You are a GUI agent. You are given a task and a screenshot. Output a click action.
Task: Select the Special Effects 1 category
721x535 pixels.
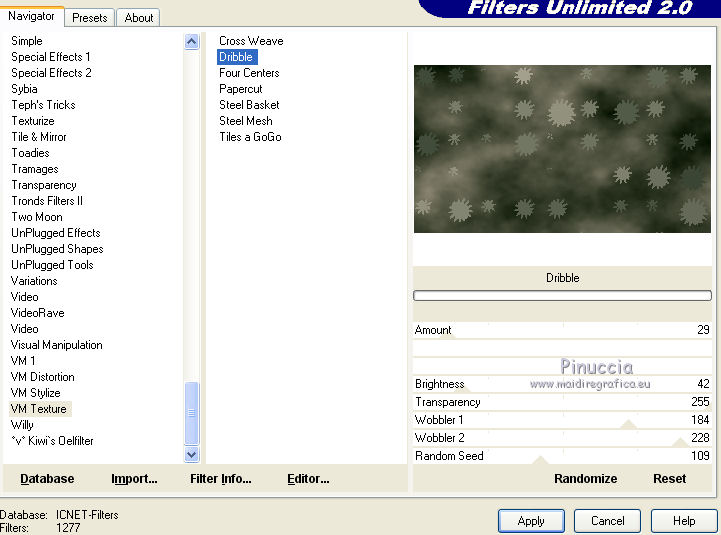point(51,57)
